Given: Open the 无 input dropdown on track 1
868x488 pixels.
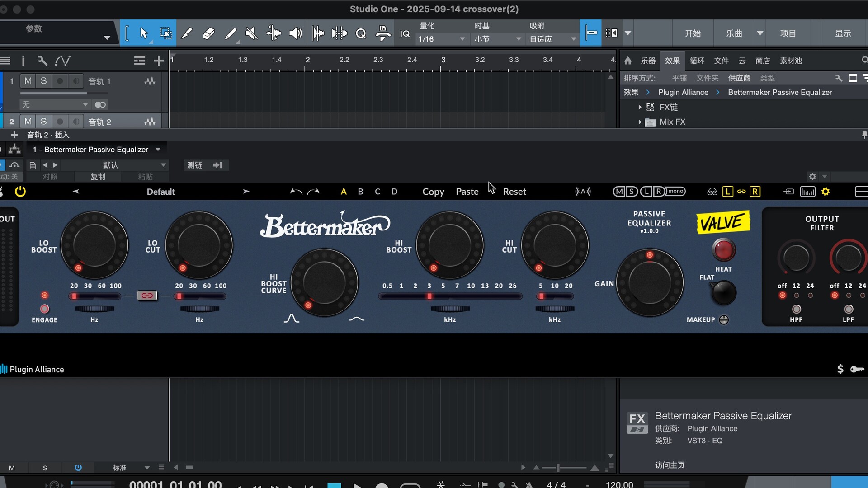Looking at the screenshot, I should (54, 104).
